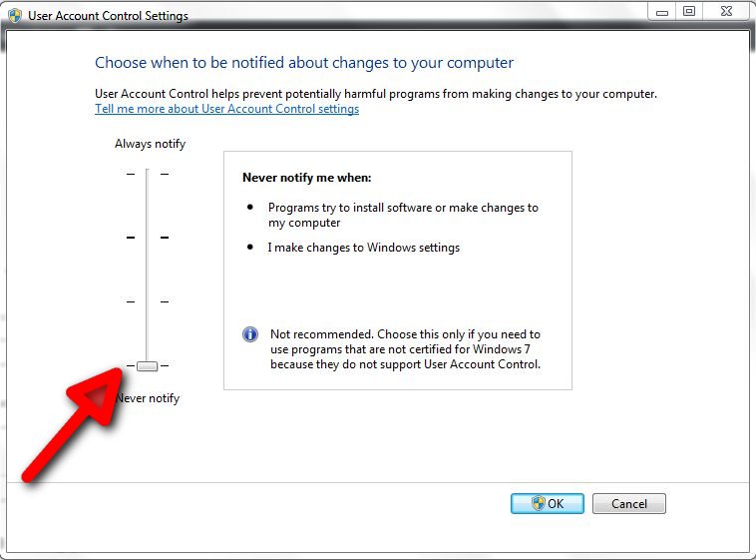Click the Always notify label

150,144
